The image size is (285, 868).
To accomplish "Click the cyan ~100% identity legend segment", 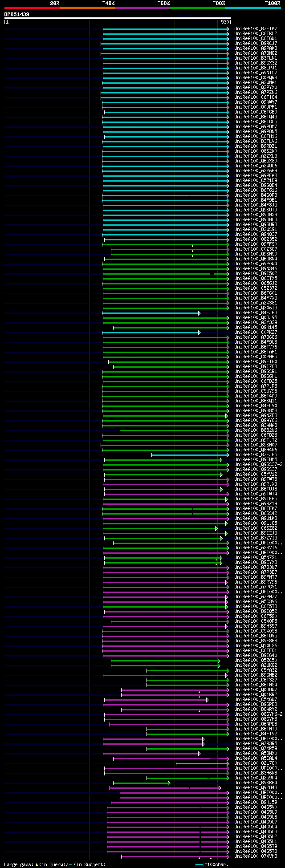I will click(252, 8).
